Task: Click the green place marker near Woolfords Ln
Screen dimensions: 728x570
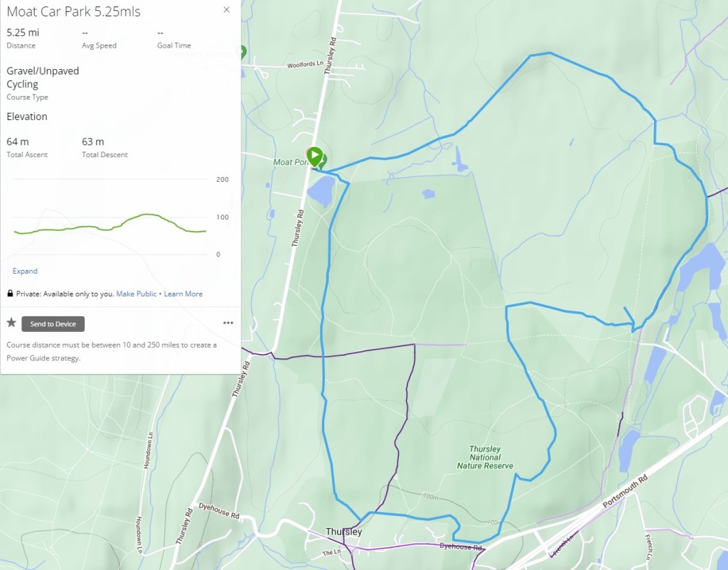Action: [242, 52]
